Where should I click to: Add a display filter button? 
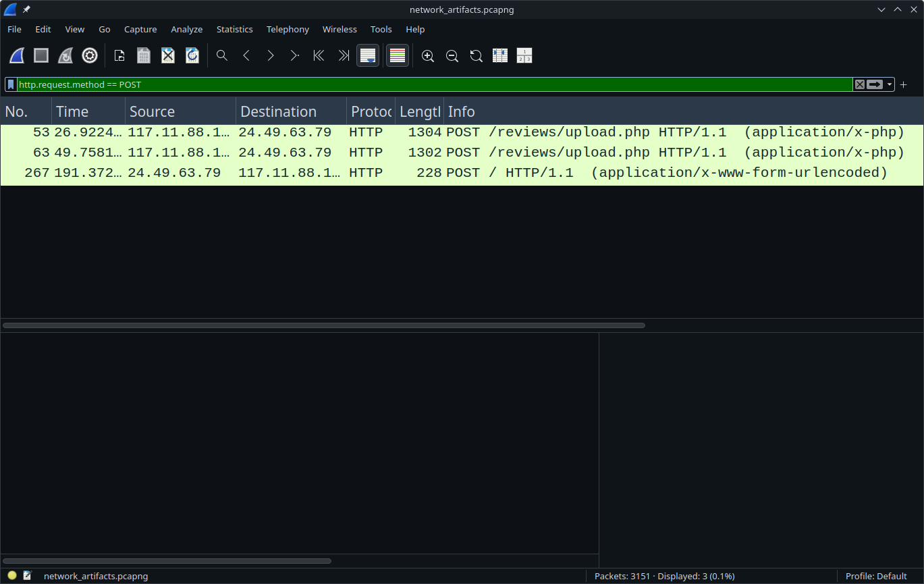[x=903, y=84]
